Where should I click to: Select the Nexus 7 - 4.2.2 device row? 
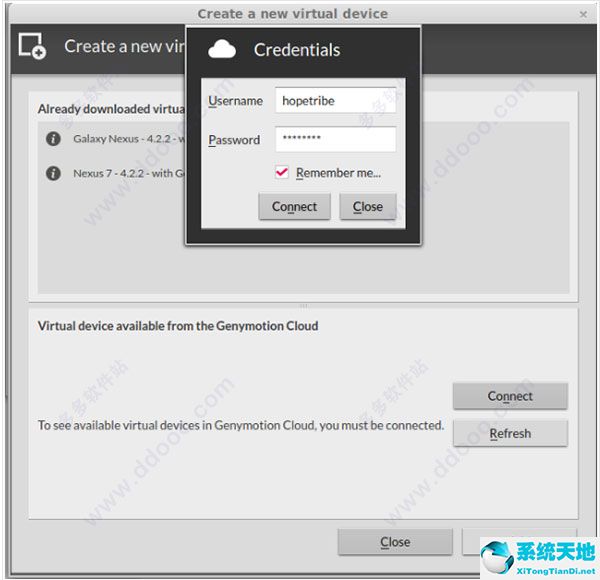click(116, 173)
